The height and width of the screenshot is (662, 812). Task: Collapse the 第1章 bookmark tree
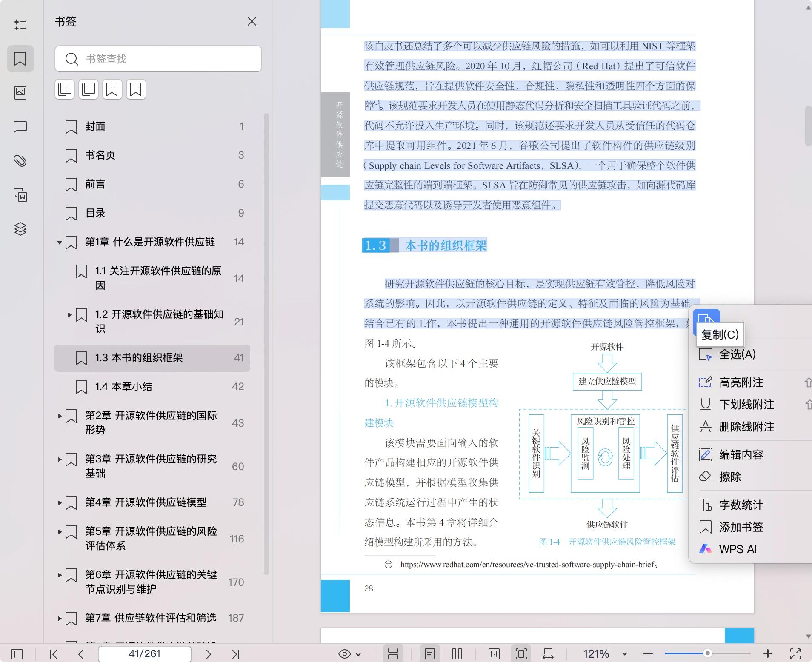pyautogui.click(x=60, y=243)
